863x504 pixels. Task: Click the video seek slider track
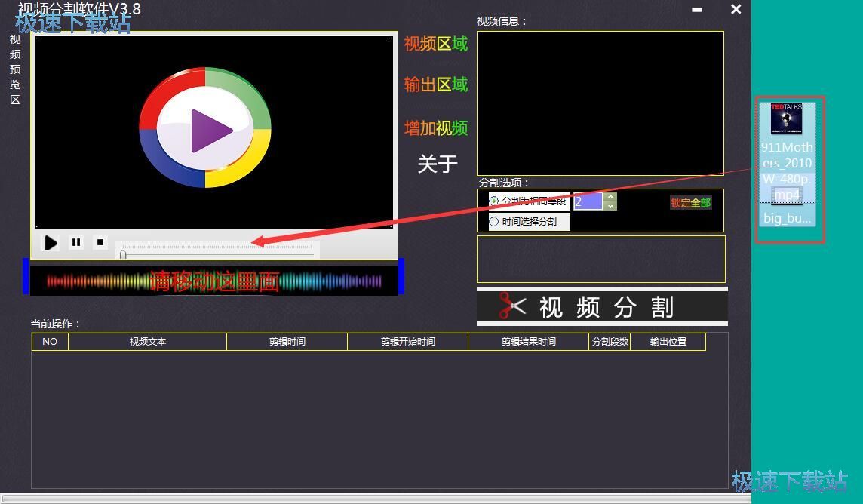219,254
